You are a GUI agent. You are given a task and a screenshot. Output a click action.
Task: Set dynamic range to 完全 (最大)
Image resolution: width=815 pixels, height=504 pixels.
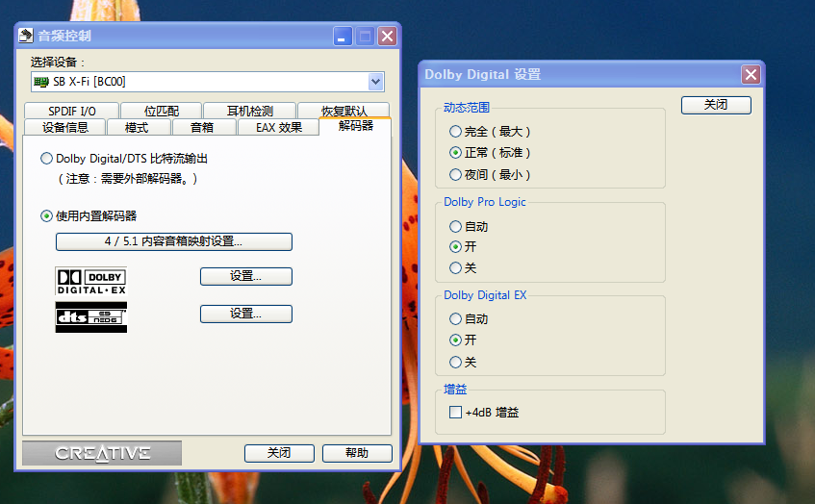point(490,132)
